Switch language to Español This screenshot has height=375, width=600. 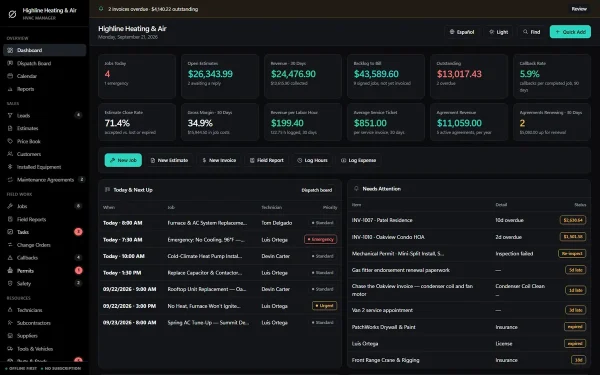(462, 32)
